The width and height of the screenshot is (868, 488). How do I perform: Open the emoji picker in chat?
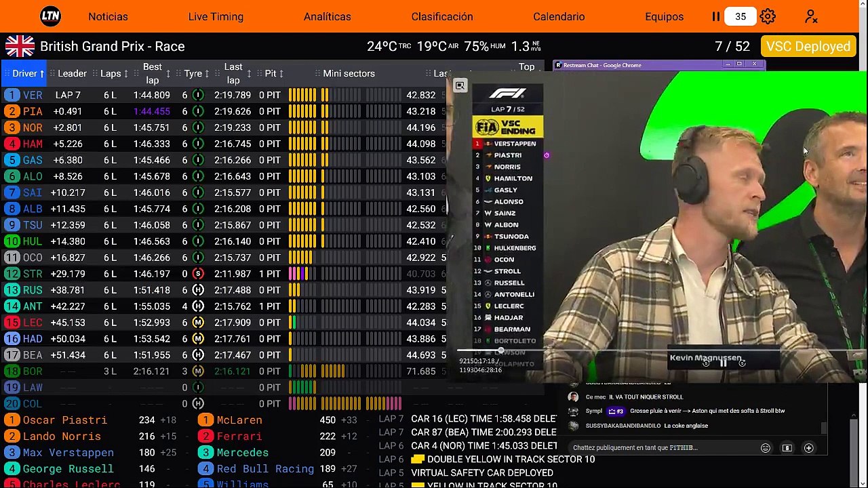coord(766,448)
